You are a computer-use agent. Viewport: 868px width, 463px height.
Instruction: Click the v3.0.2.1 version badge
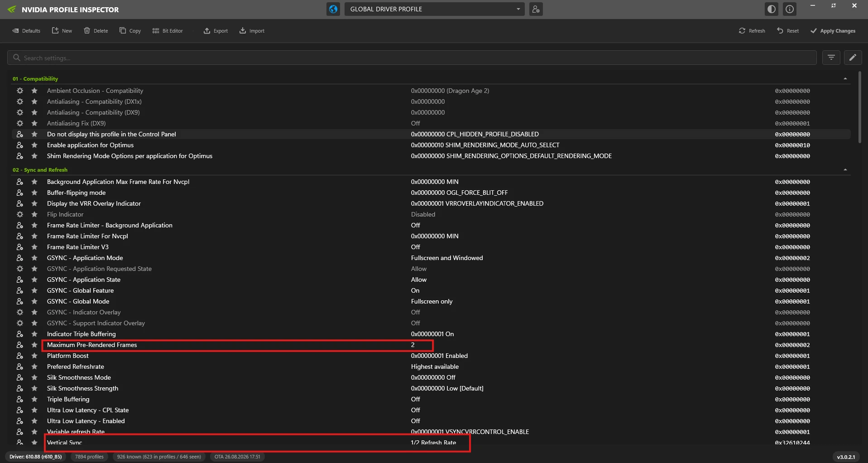coord(846,457)
